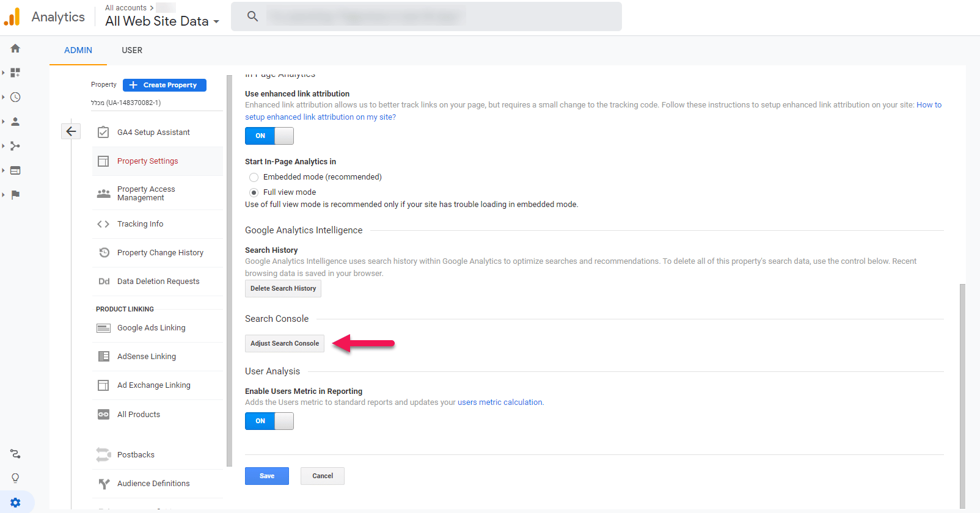980x513 pixels.
Task: Click the settings page vertical scrollbar
Action: [963, 396]
